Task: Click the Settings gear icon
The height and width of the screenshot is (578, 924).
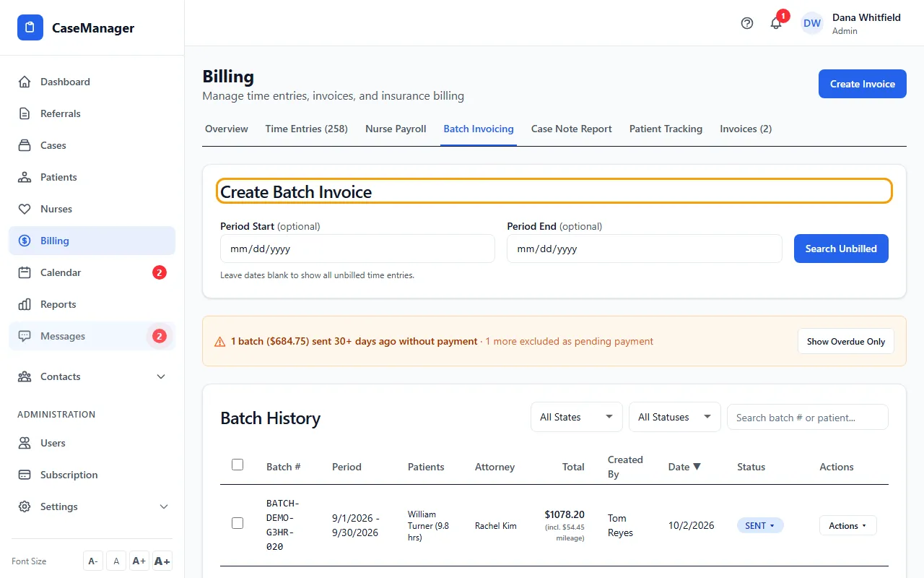Action: pyautogui.click(x=25, y=506)
